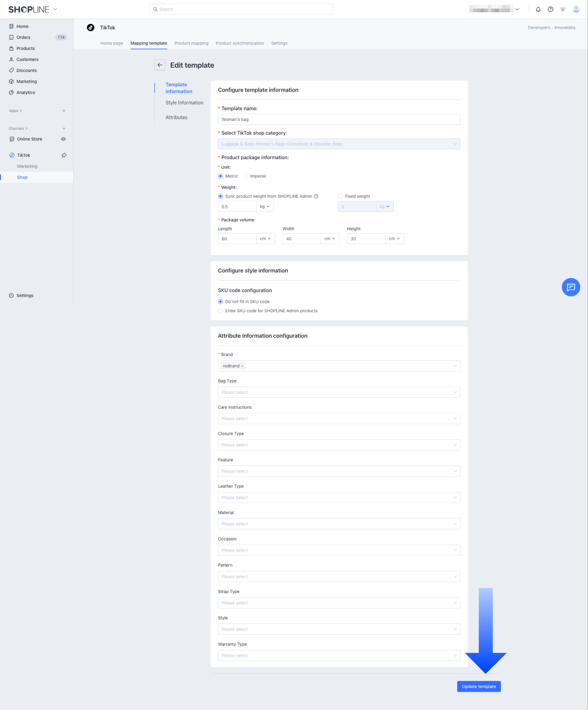Click the pin icon next to TikTok
The width and height of the screenshot is (588, 710).
(x=64, y=155)
